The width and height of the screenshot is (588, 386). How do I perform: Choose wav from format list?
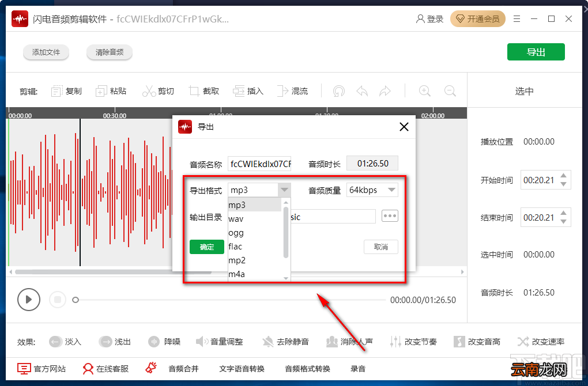(x=255, y=219)
